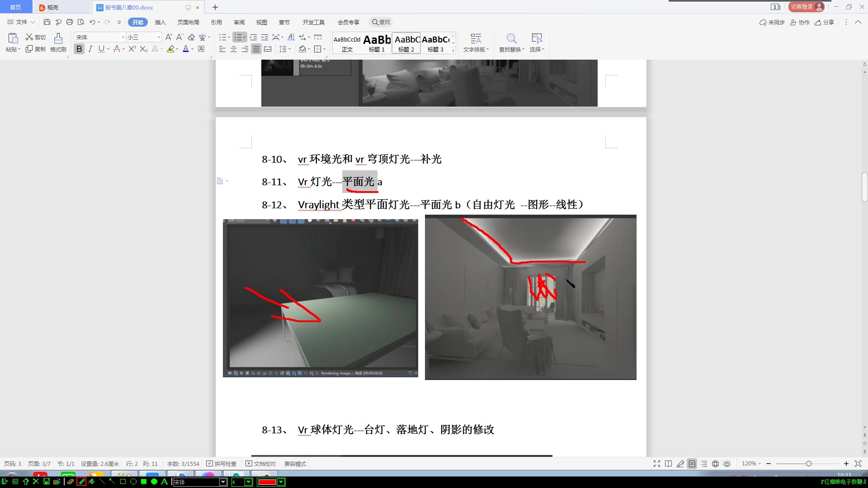
Task: Apply Subscript formatting
Action: click(143, 49)
